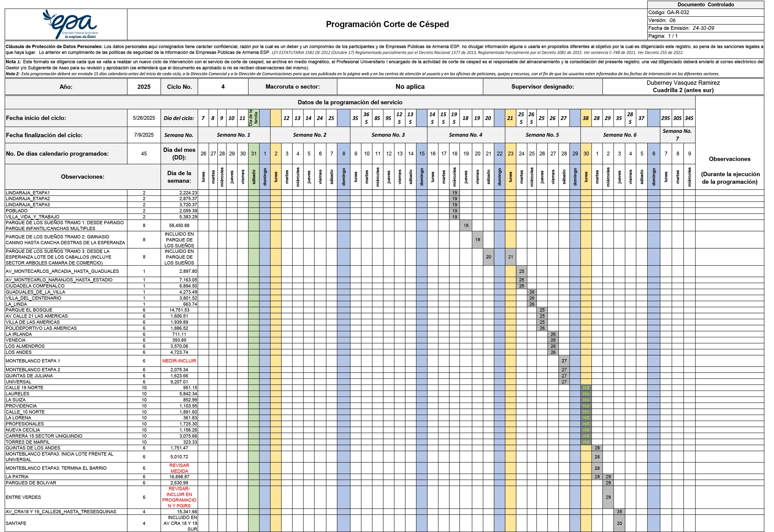The width and height of the screenshot is (774, 532).
Task: Click the area value '16,698.87'
Action: [179, 477]
